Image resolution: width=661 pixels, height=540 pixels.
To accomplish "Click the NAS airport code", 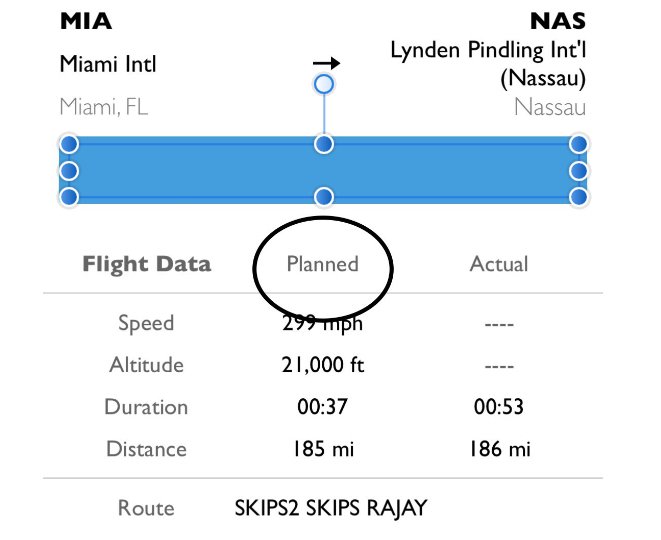I will click(x=558, y=21).
